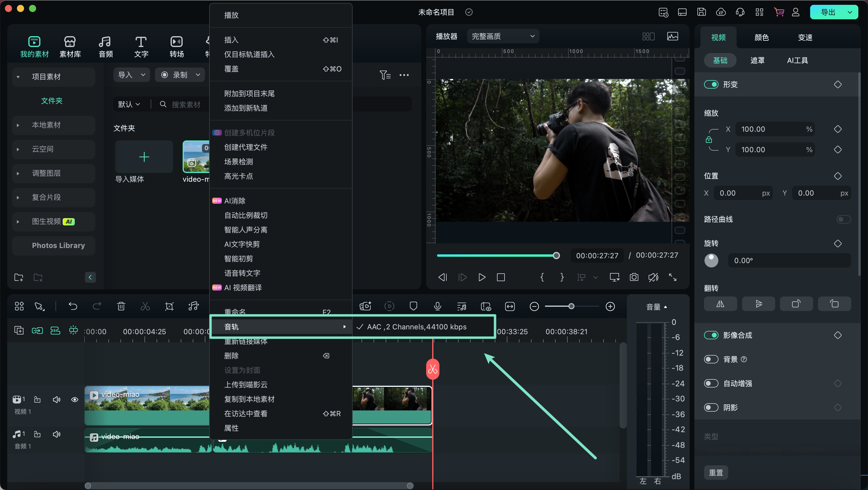Image resolution: width=868 pixels, height=490 pixels.
Task: Open the Photos Library entry
Action: point(54,246)
